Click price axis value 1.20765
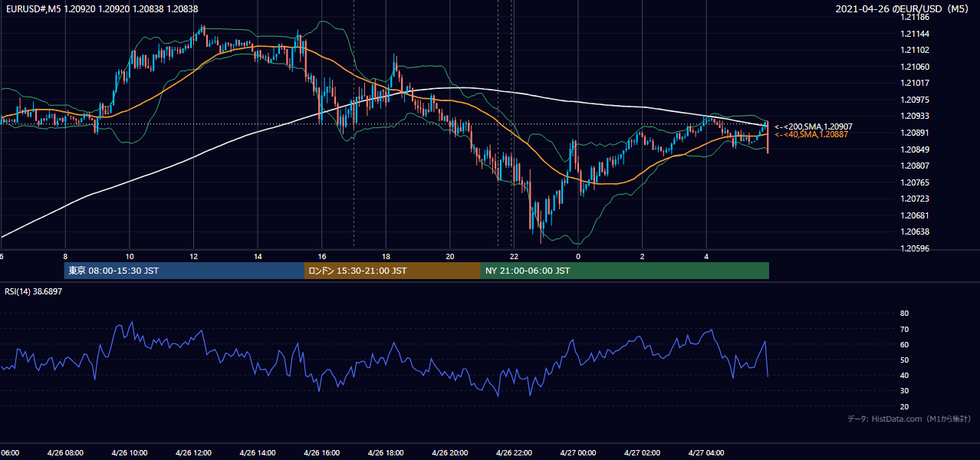This screenshot has height=460, width=980. click(x=916, y=182)
